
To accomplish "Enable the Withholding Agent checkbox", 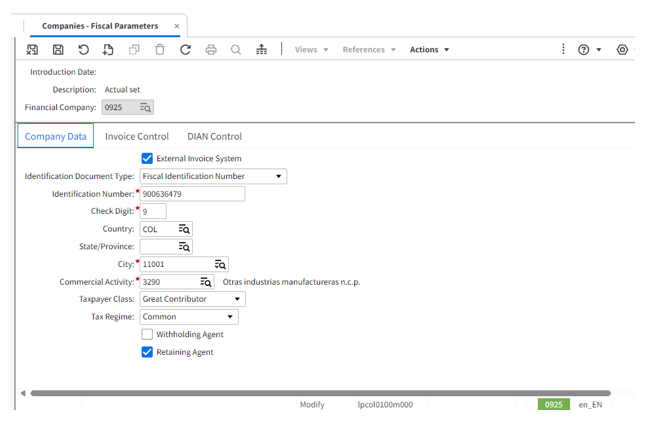I will click(147, 334).
